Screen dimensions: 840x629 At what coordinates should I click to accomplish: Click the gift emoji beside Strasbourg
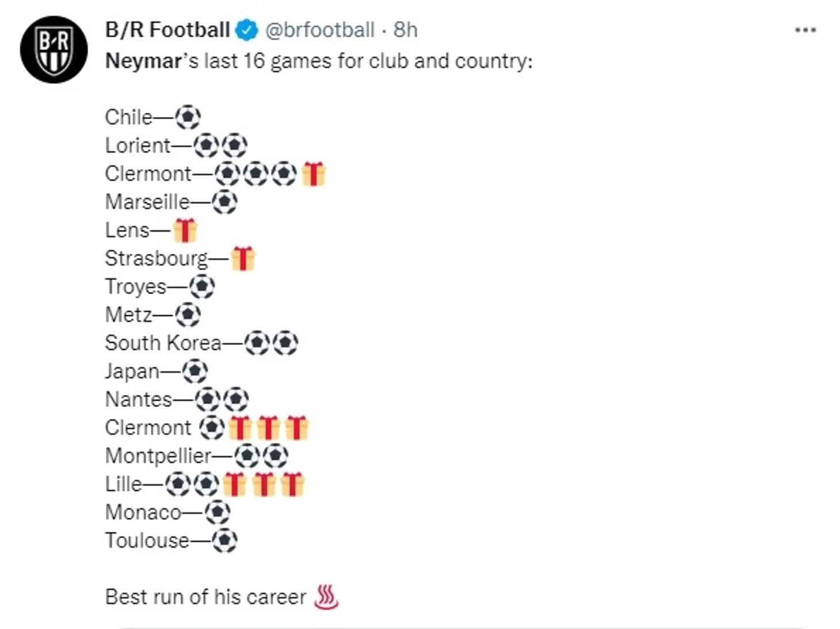tap(243, 258)
